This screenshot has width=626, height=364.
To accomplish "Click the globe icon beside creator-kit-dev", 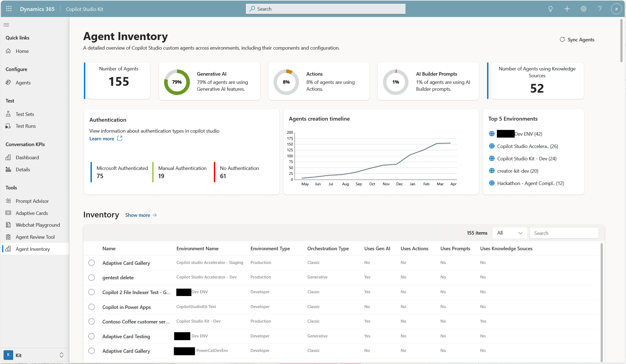I will pos(492,171).
